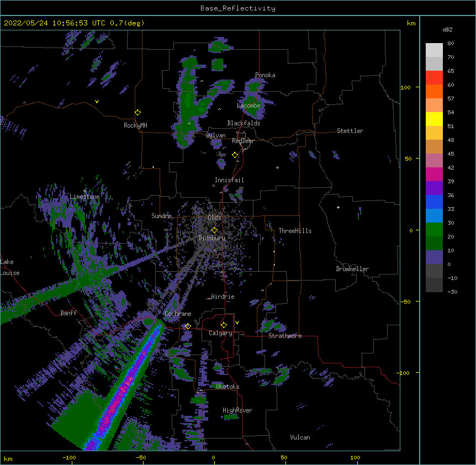476x465 pixels.
Task: Click the HighRiver label
Action: tap(237, 410)
